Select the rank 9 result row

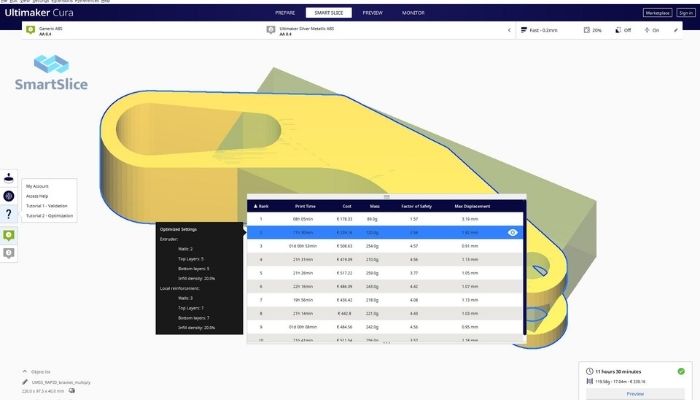(x=385, y=327)
